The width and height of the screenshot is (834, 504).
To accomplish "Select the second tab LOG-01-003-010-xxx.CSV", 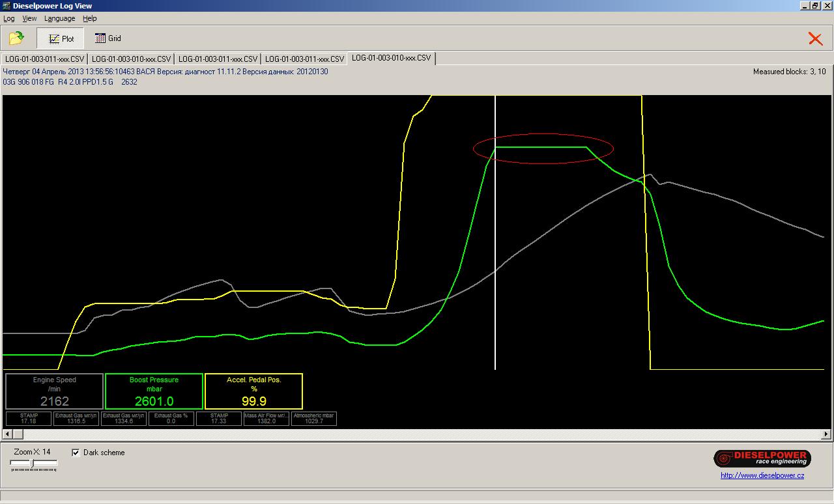I will [131, 59].
